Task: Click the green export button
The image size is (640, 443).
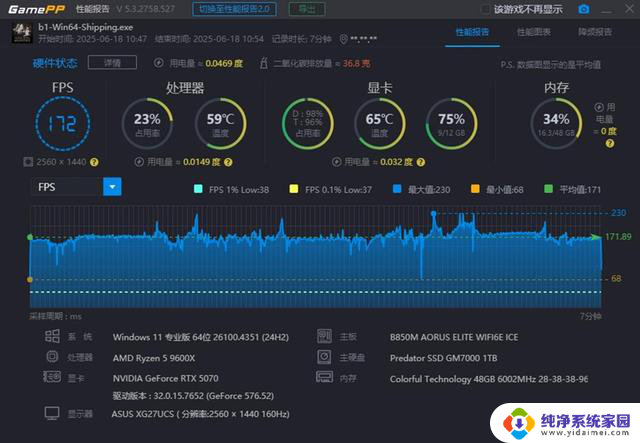Action: click(307, 9)
